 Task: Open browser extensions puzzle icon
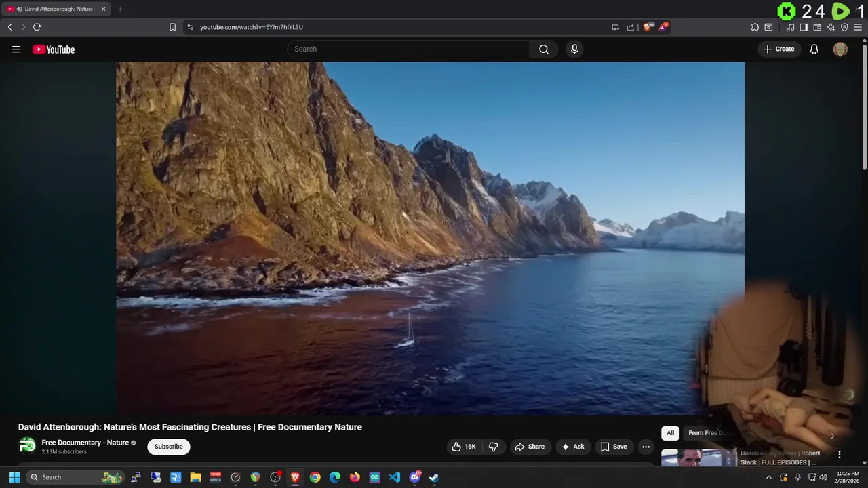tap(755, 27)
